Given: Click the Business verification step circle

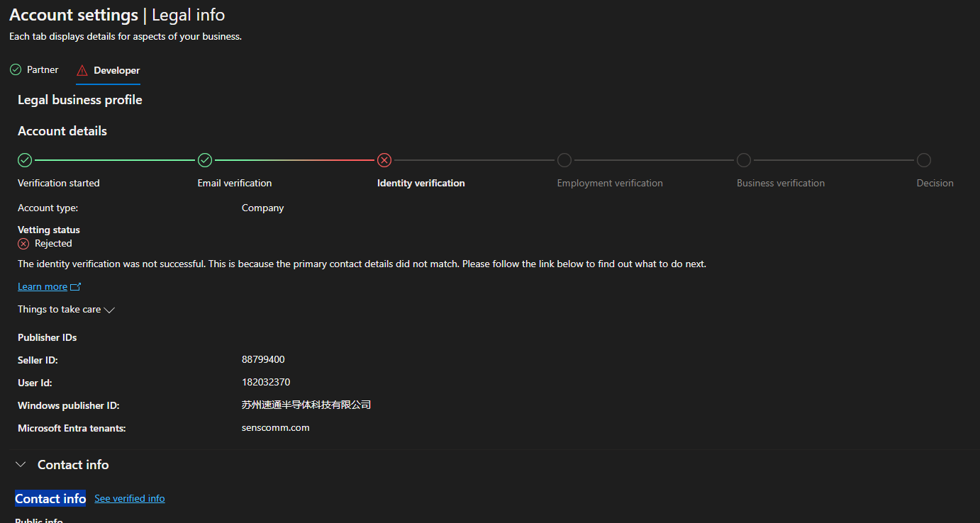Looking at the screenshot, I should pyautogui.click(x=744, y=160).
